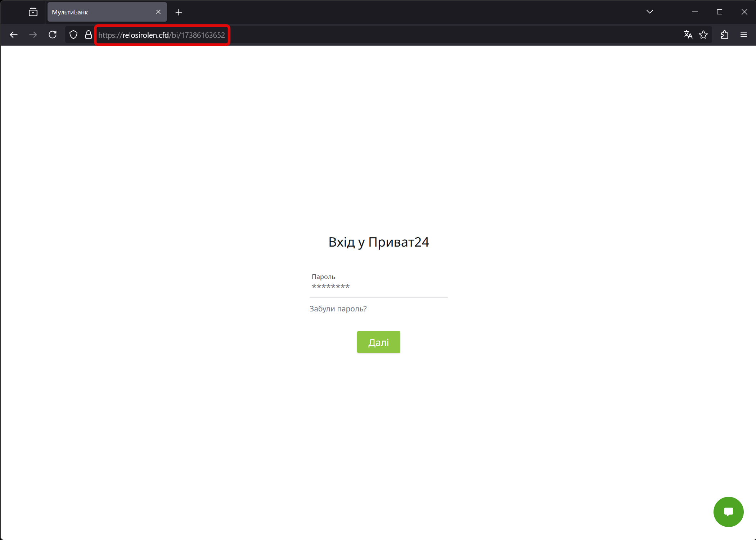Click the padlock site security icon
Image resolution: width=756 pixels, height=540 pixels.
[88, 35]
